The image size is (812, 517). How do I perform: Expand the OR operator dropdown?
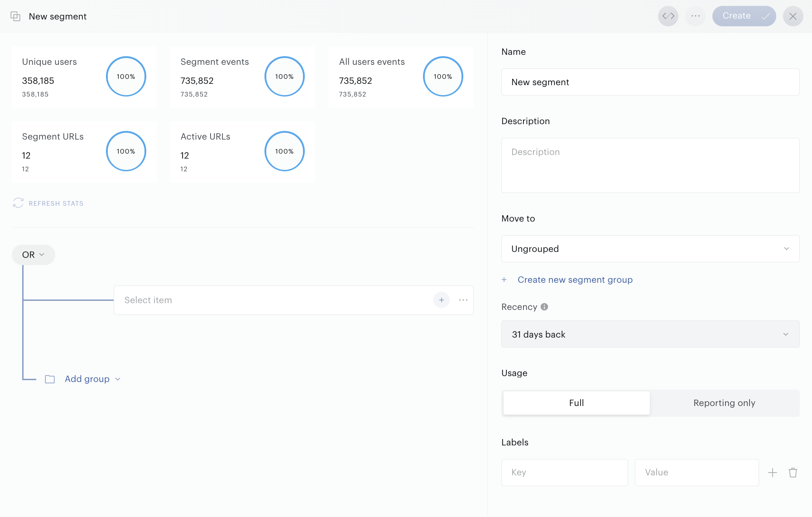(34, 255)
